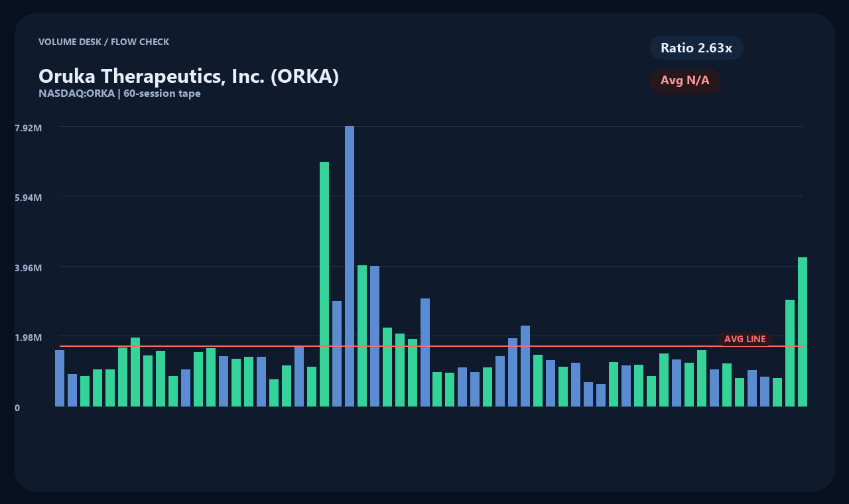Select the 1.98M axis label
849x504 pixels.
pyautogui.click(x=29, y=338)
